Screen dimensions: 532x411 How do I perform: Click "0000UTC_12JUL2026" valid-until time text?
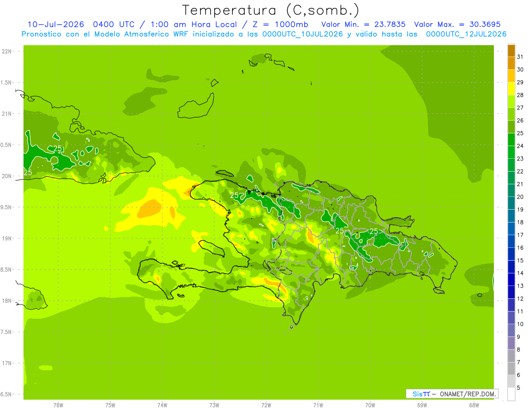point(466,34)
